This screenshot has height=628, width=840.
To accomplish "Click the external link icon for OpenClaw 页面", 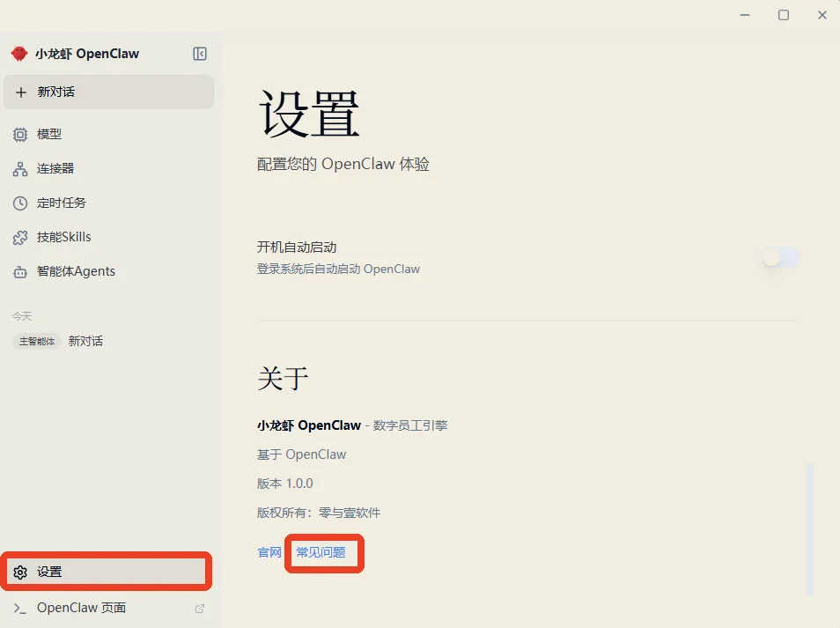I will point(200,608).
